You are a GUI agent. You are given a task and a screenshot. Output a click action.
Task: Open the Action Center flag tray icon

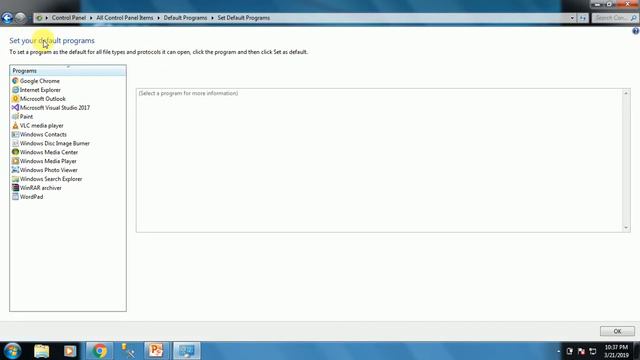click(581, 351)
